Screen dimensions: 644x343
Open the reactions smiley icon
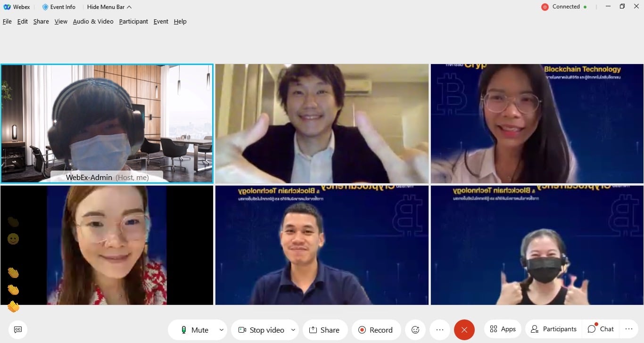pos(415,330)
